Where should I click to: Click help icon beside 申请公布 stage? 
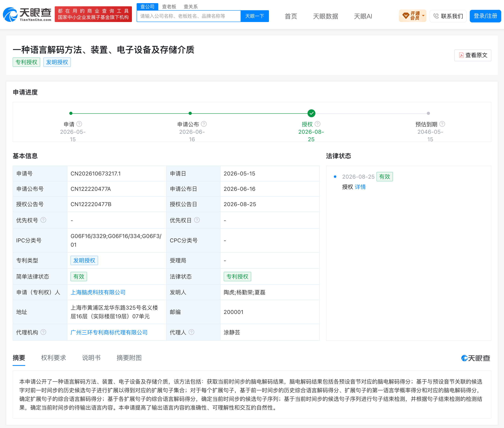pyautogui.click(x=204, y=124)
